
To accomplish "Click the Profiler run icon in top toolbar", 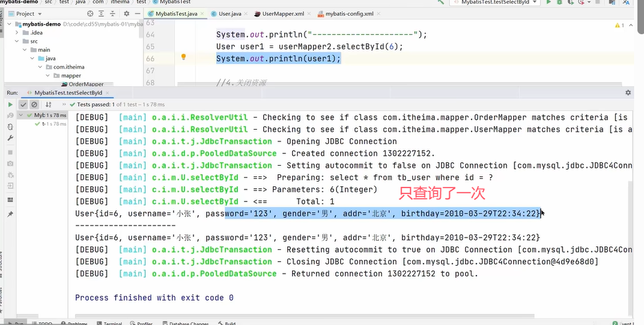I will coord(580,2).
